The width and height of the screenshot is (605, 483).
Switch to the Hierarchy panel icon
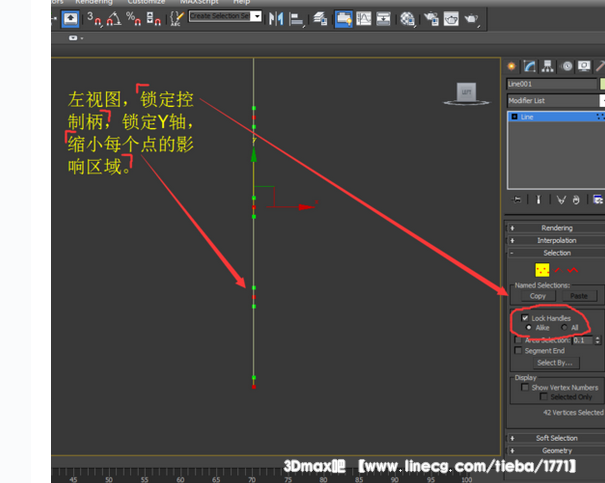click(547, 67)
